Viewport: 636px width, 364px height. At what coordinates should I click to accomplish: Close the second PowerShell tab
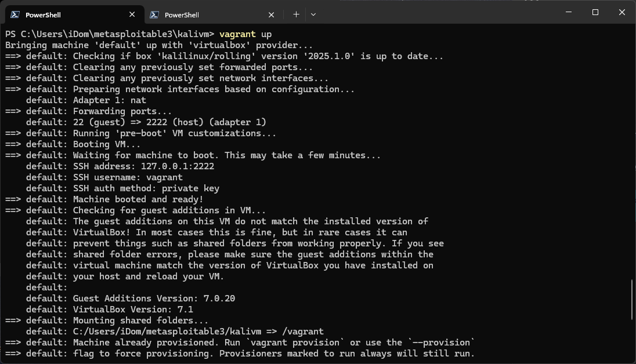272,14
